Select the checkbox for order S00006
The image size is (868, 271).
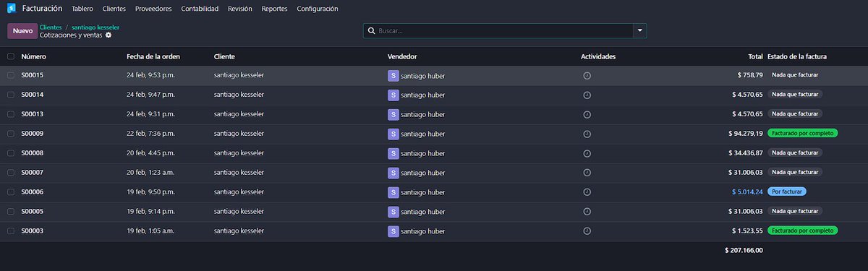[11, 192]
